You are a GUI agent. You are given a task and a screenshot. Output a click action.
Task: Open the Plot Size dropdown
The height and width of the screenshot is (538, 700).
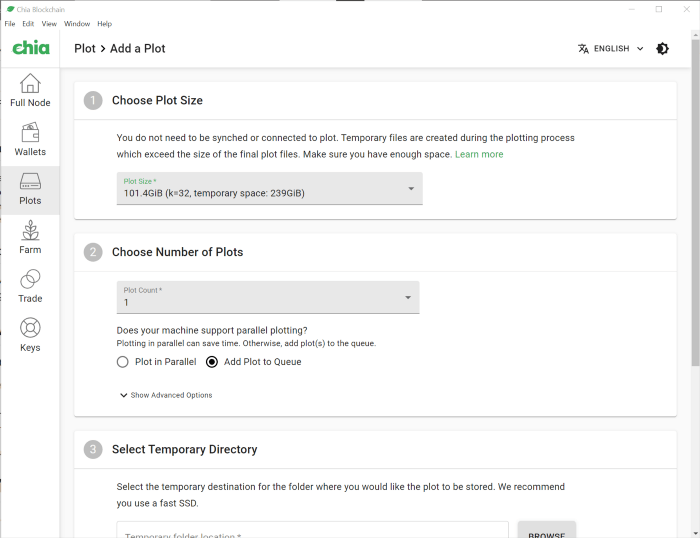pos(269,189)
